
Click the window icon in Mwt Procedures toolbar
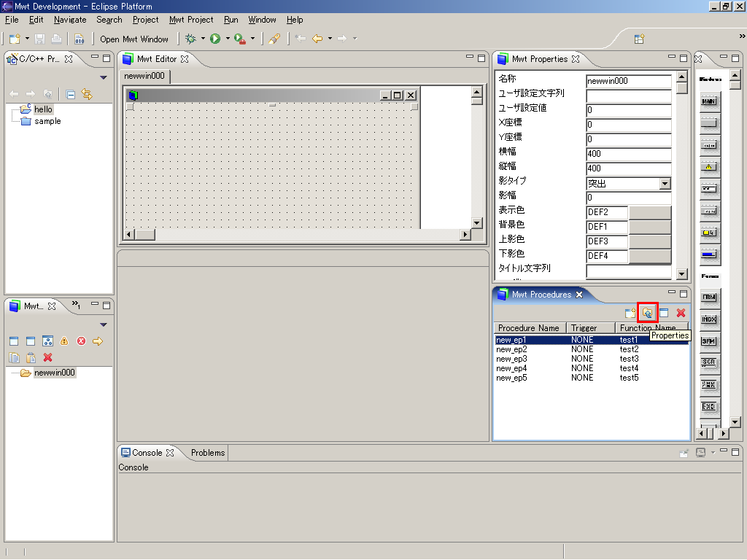point(664,313)
